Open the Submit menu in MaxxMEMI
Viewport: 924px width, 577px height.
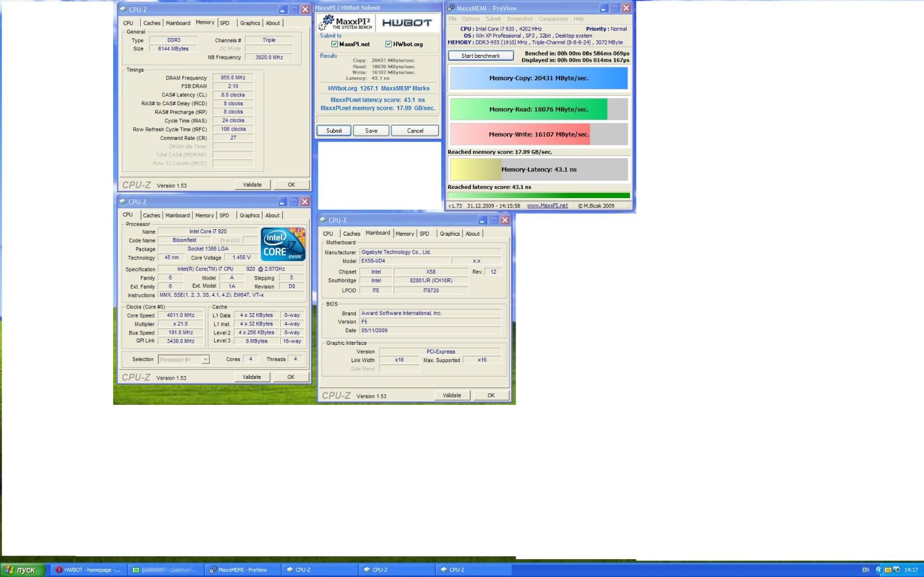pyautogui.click(x=493, y=19)
